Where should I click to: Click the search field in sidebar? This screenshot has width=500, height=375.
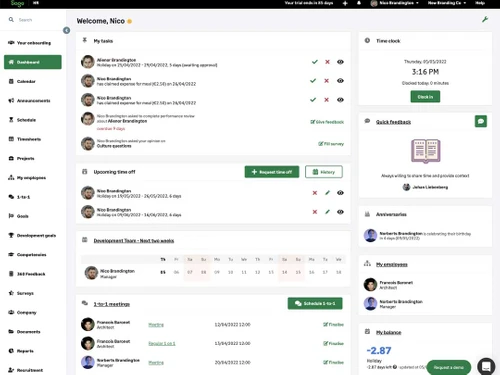tap(33, 20)
